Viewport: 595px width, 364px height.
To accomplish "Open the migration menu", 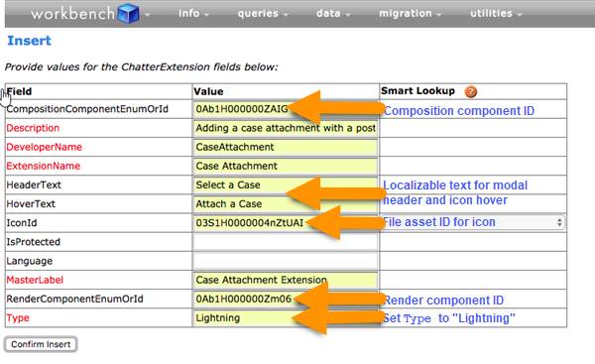I will tap(410, 13).
